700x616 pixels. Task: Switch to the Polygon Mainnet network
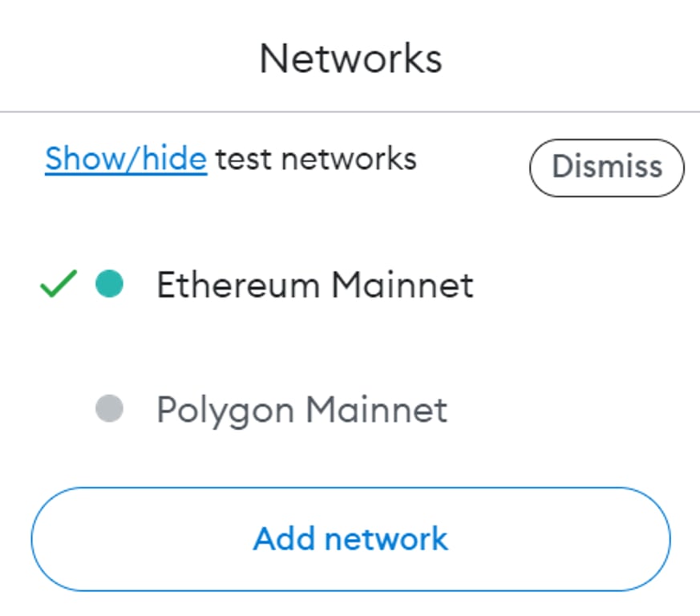pos(350,409)
